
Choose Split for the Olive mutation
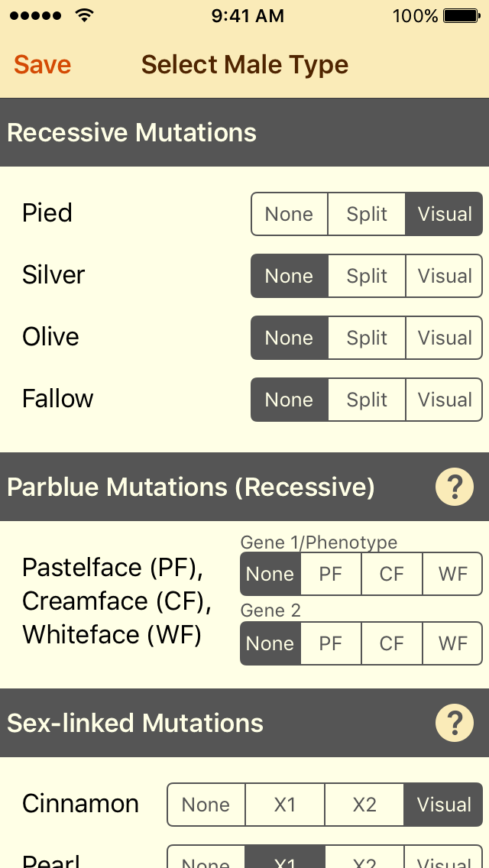tap(366, 338)
